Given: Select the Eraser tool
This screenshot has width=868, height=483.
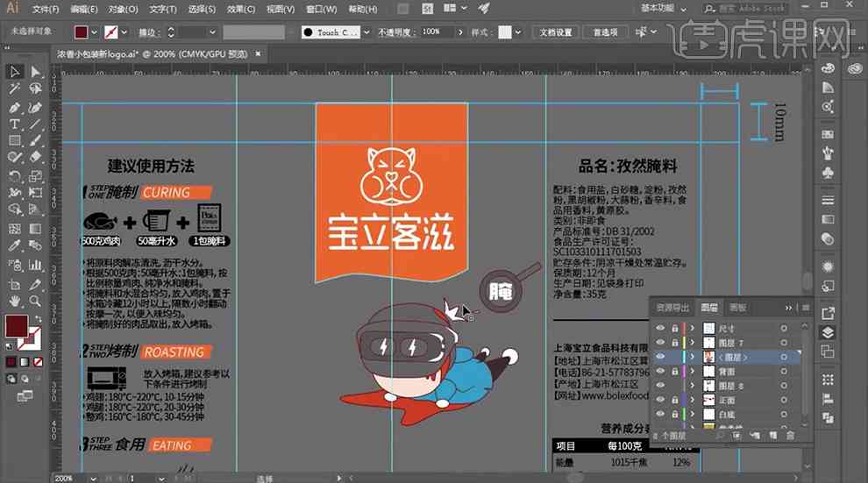Looking at the screenshot, I should click(35, 157).
